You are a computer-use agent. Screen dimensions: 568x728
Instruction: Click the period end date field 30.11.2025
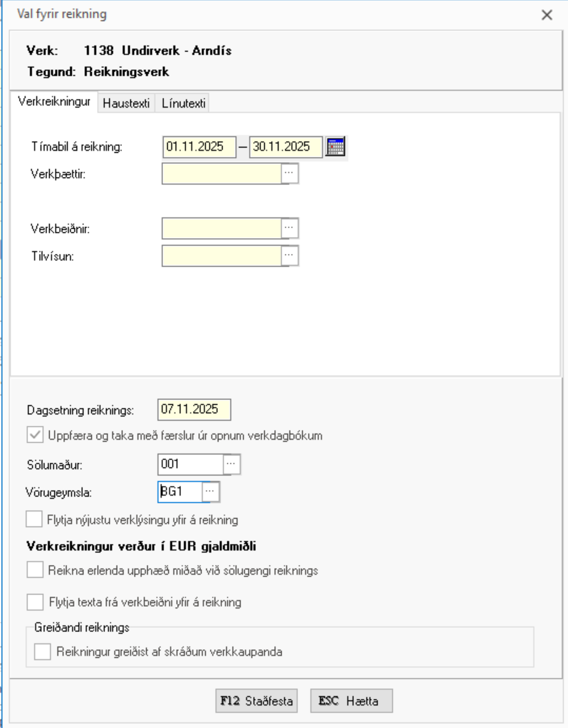(285, 147)
